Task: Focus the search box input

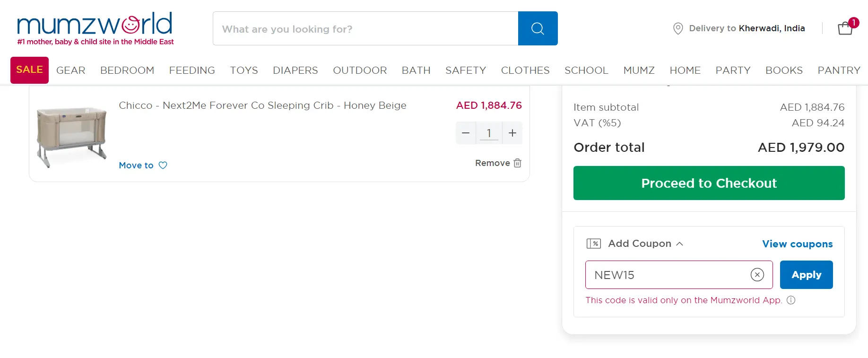Action: (x=365, y=28)
